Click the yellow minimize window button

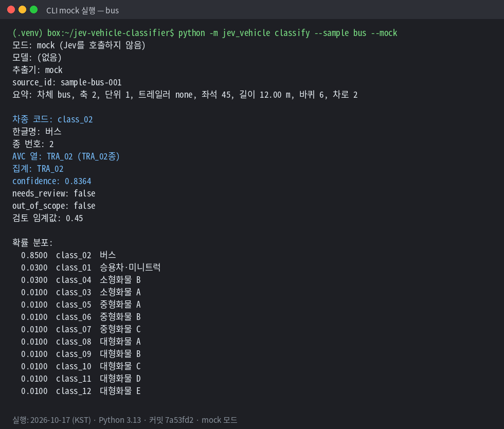(22, 10)
